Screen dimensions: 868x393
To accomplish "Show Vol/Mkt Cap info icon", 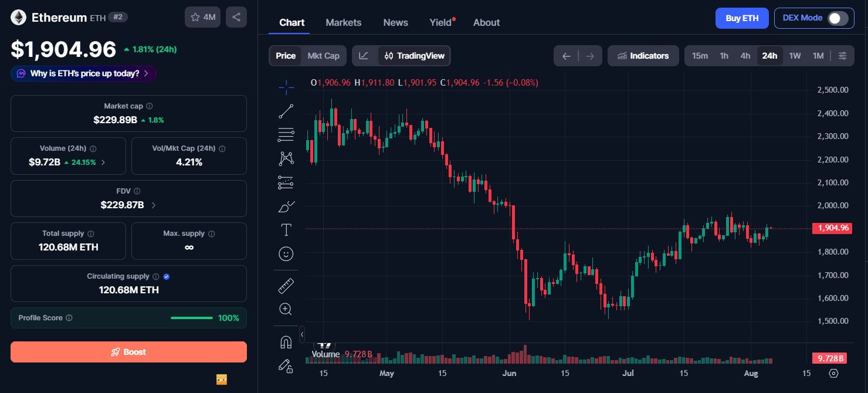I will click(x=222, y=149).
